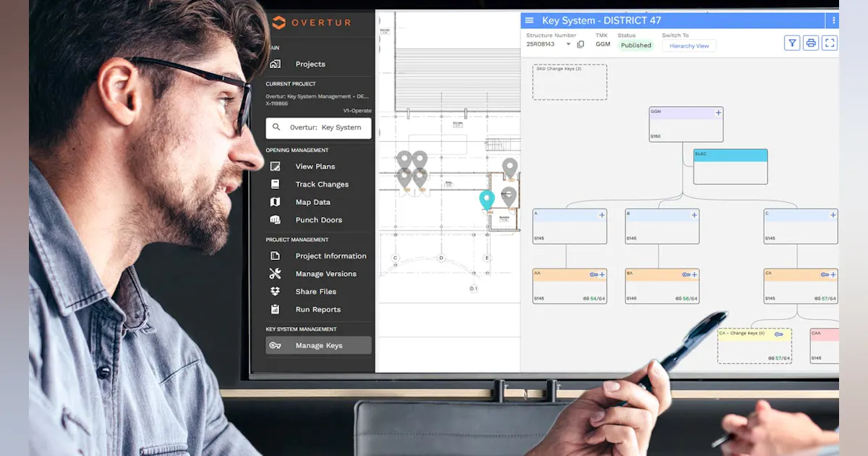868x456 pixels.
Task: Click the Punch Doors icon
Action: [275, 220]
